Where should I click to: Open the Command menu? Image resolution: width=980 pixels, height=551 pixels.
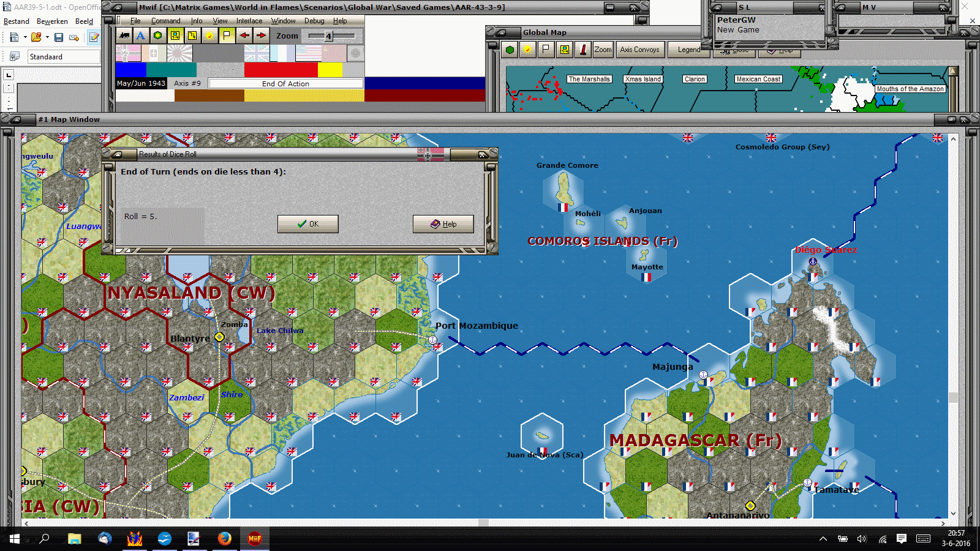[165, 21]
